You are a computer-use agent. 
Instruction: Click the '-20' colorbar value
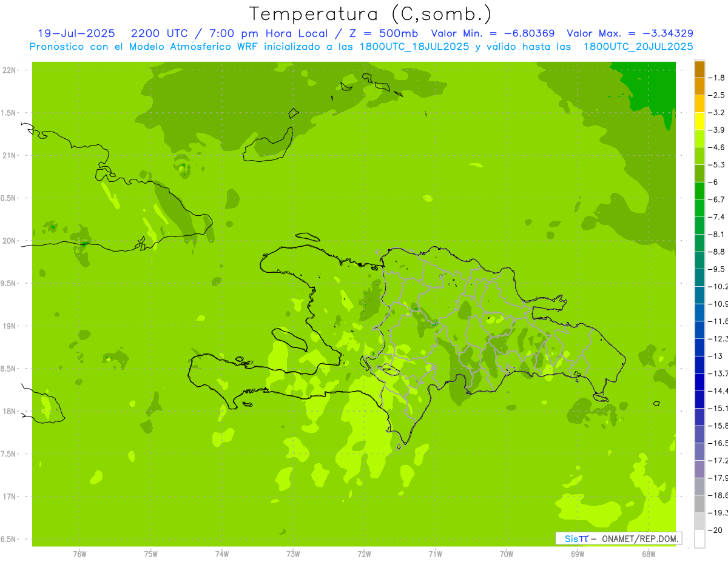(x=716, y=530)
